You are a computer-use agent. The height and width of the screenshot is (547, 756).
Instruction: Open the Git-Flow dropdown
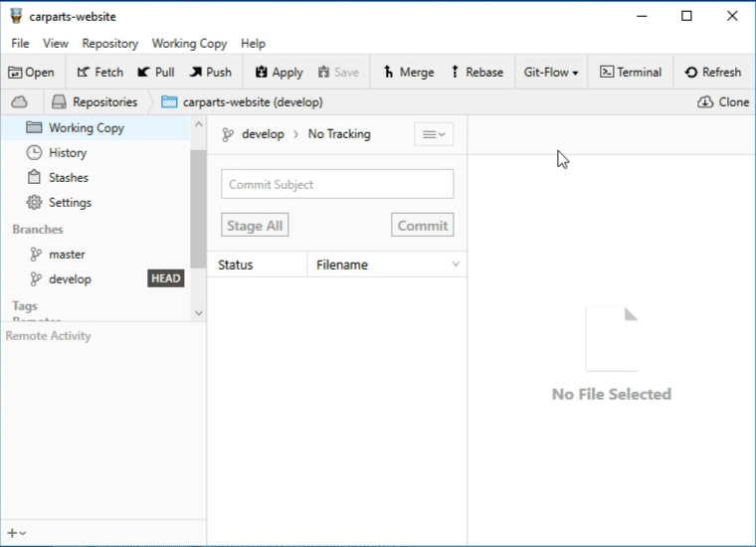coord(550,72)
